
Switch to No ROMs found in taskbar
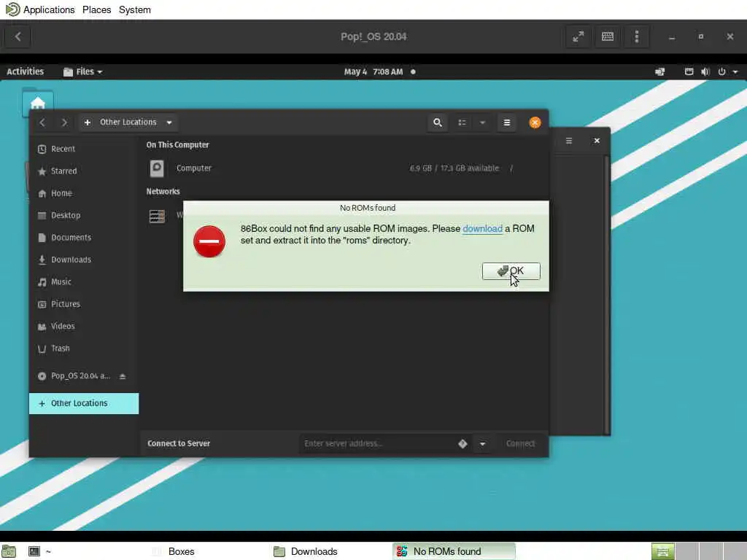click(454, 551)
